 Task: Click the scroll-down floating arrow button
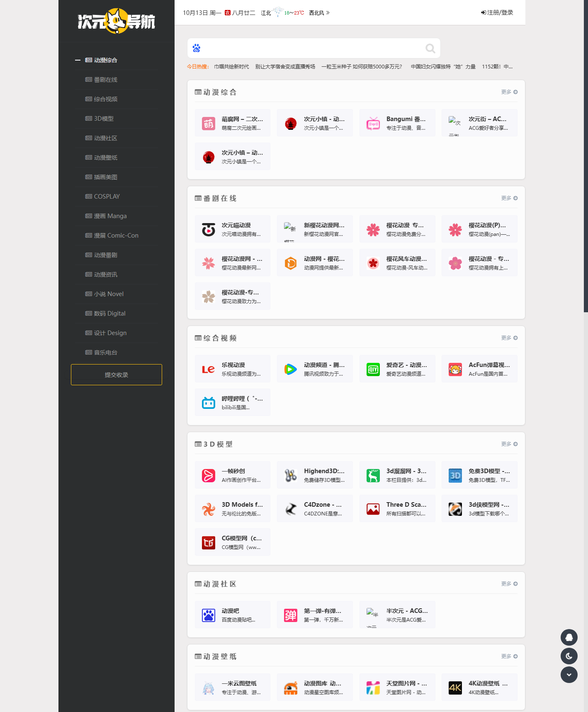(x=569, y=675)
